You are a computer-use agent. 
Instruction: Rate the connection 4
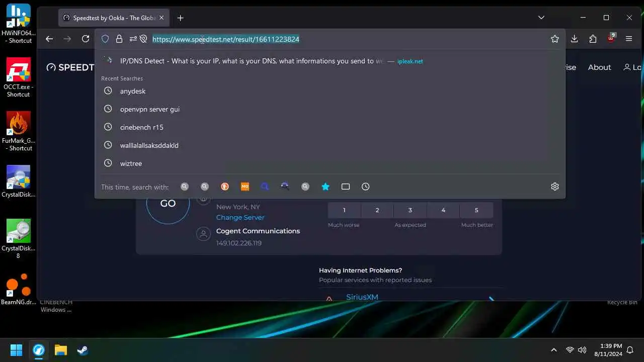pyautogui.click(x=443, y=210)
